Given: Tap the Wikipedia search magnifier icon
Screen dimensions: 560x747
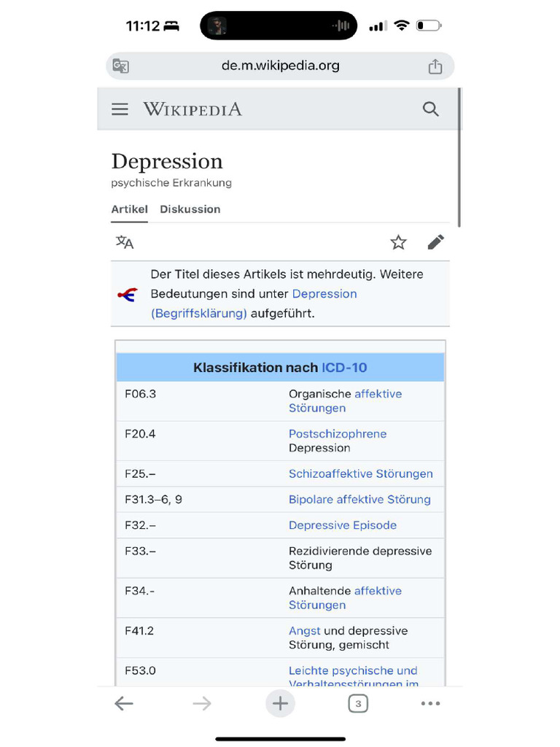Looking at the screenshot, I should (x=431, y=109).
